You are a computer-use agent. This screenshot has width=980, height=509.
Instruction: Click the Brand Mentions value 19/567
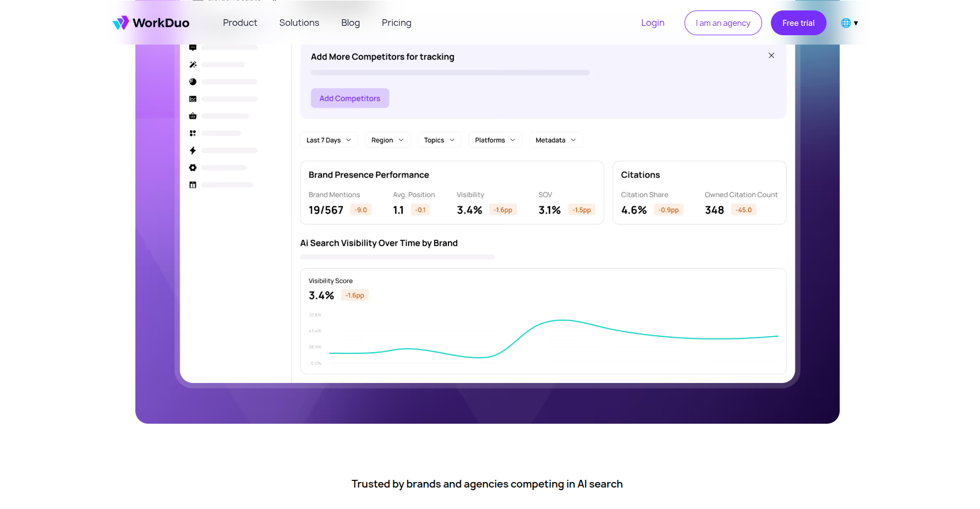(x=326, y=210)
